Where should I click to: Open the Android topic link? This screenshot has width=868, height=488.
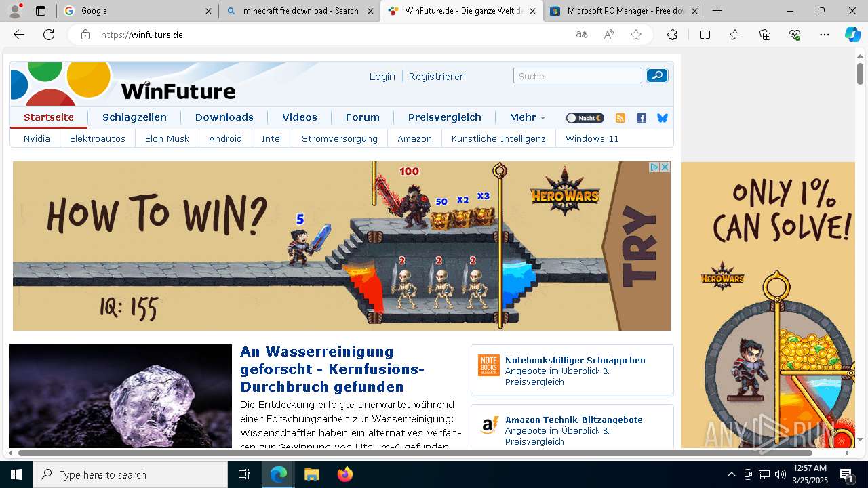click(226, 138)
